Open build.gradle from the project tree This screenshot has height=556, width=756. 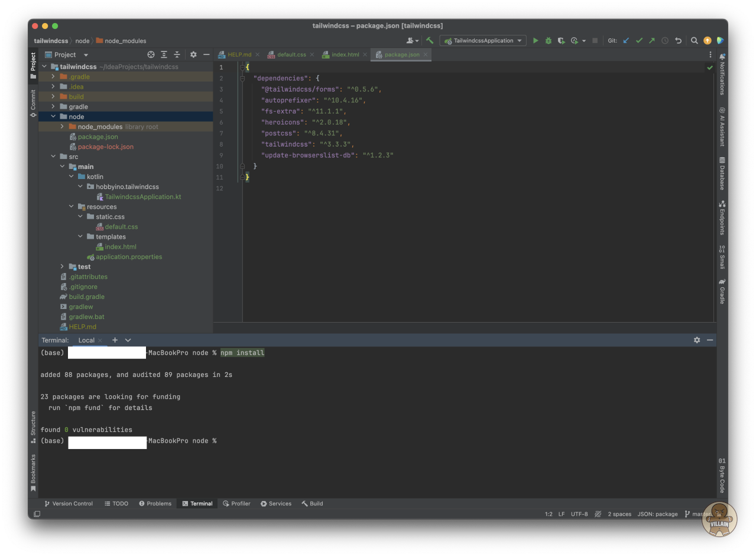coord(86,297)
